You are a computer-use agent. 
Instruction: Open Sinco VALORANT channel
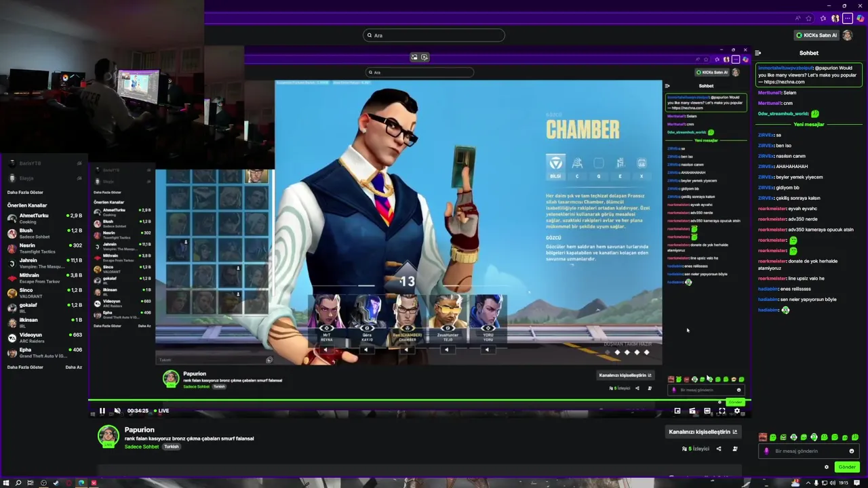point(45,293)
